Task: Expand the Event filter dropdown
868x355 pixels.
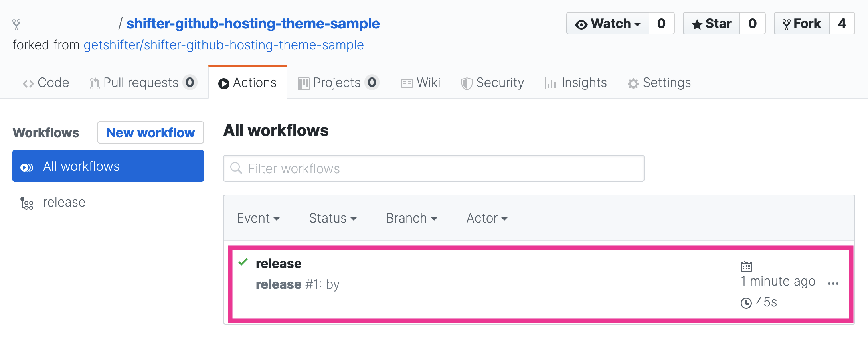Action: 258,218
